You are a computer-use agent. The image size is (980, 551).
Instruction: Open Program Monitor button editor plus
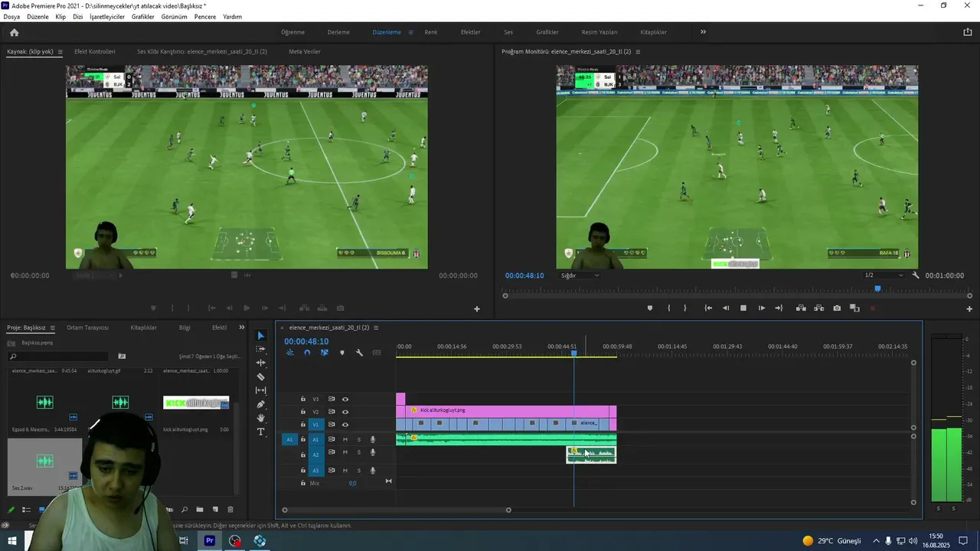(x=969, y=308)
